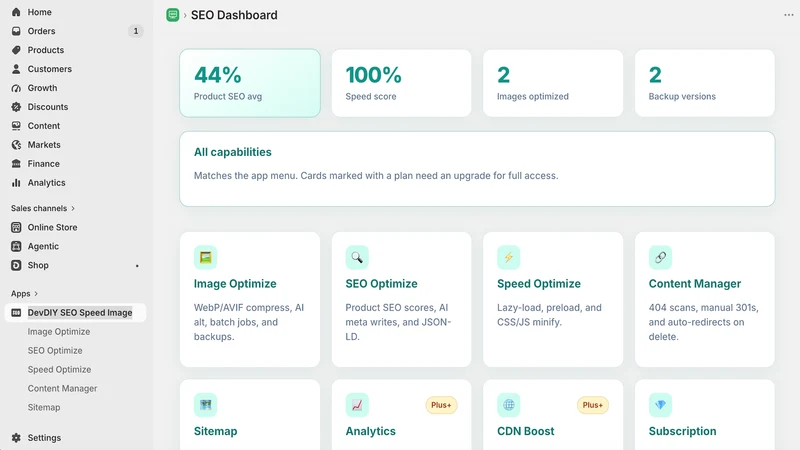
Task: Open the CDN Boost card title
Action: (526, 431)
